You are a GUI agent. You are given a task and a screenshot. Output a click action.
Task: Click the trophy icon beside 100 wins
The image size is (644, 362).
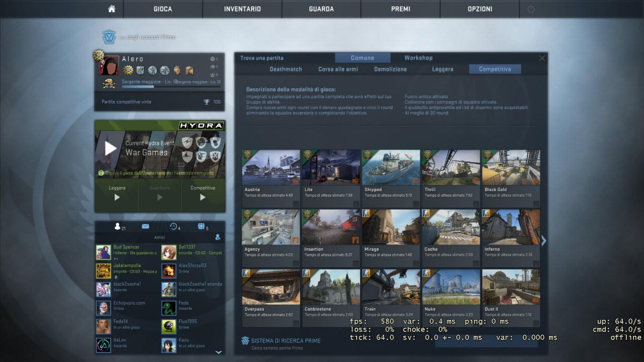point(206,102)
